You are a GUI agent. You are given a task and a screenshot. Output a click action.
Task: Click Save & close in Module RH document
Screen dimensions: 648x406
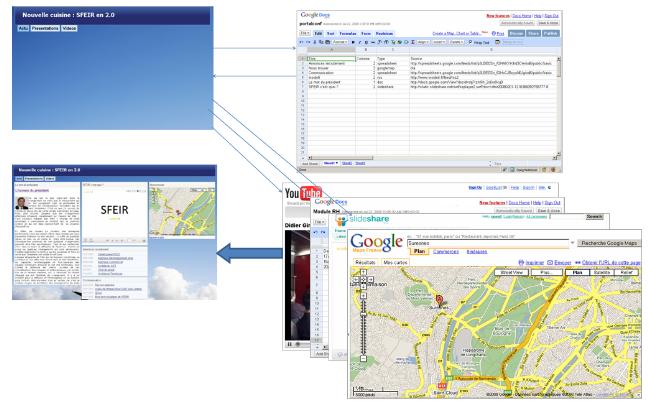549,210
